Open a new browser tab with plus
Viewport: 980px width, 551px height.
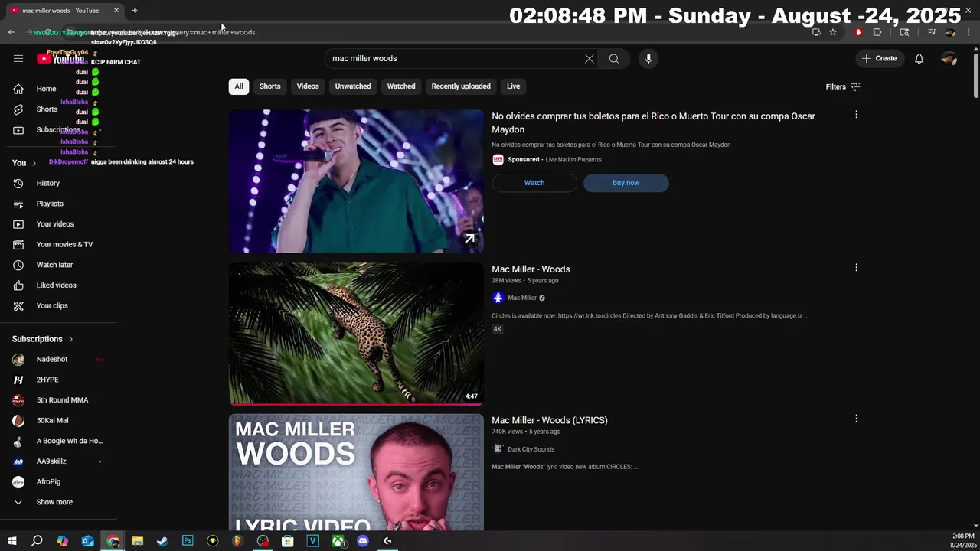coord(135,10)
